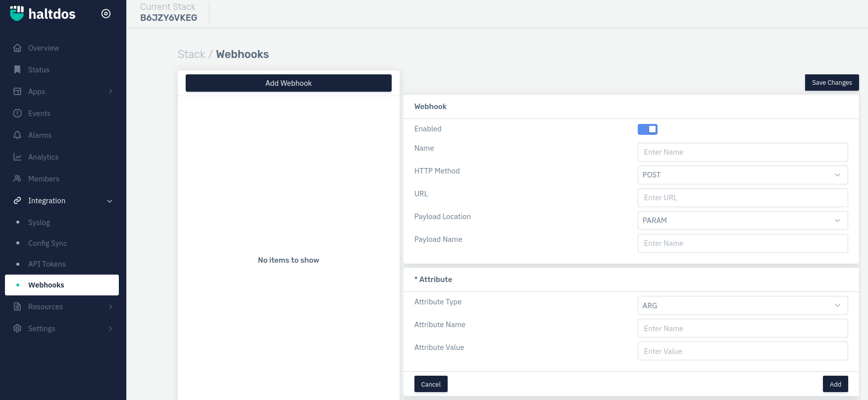Screen dimensions: 868x400
Task: Collapse the Integration menu chevron
Action: [110, 201]
